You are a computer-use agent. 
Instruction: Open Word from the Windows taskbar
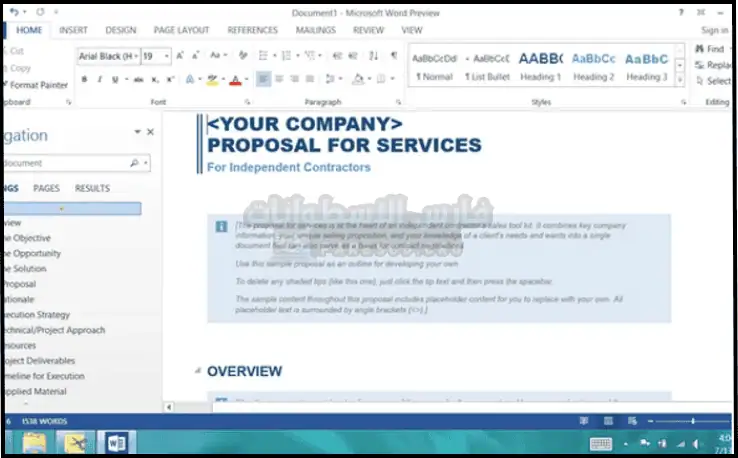pos(115,441)
